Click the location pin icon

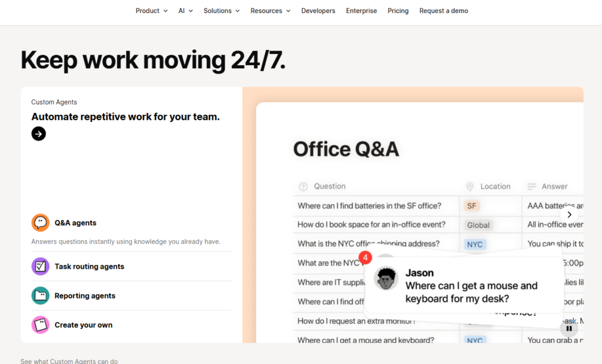[x=470, y=186]
